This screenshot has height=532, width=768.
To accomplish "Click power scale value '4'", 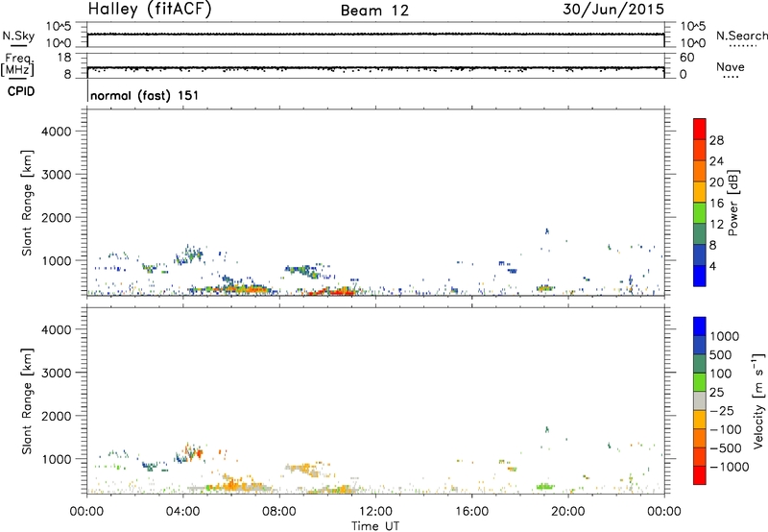I will [x=713, y=267].
